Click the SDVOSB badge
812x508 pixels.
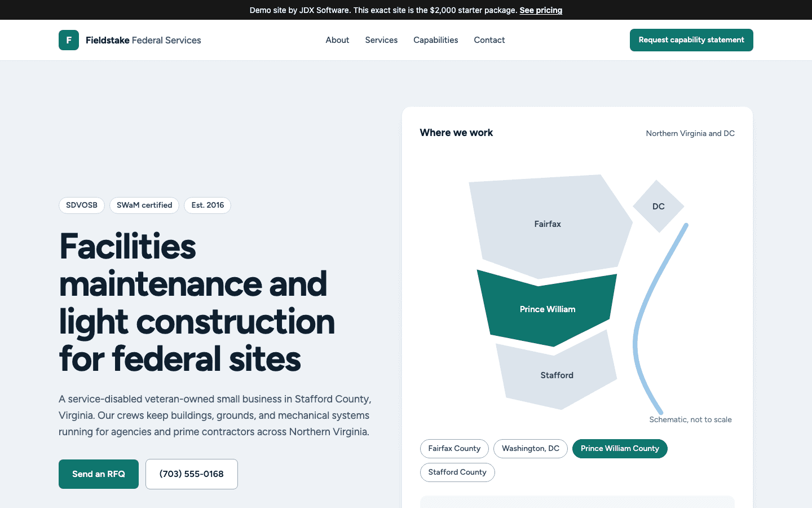pos(82,205)
